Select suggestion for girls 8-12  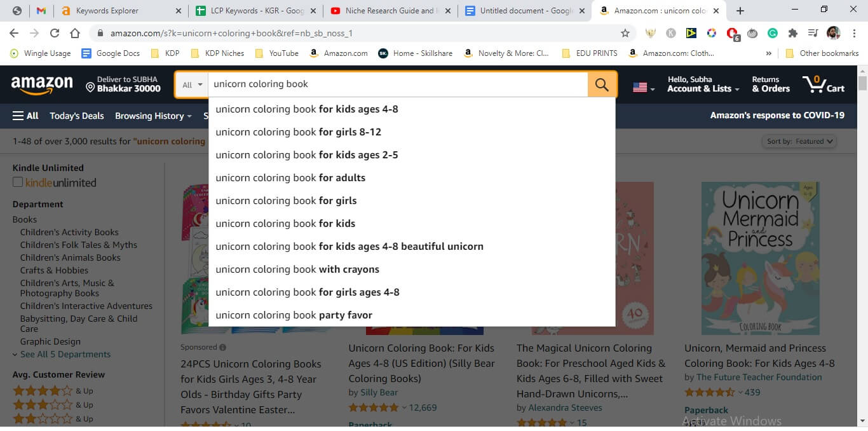tap(412, 132)
